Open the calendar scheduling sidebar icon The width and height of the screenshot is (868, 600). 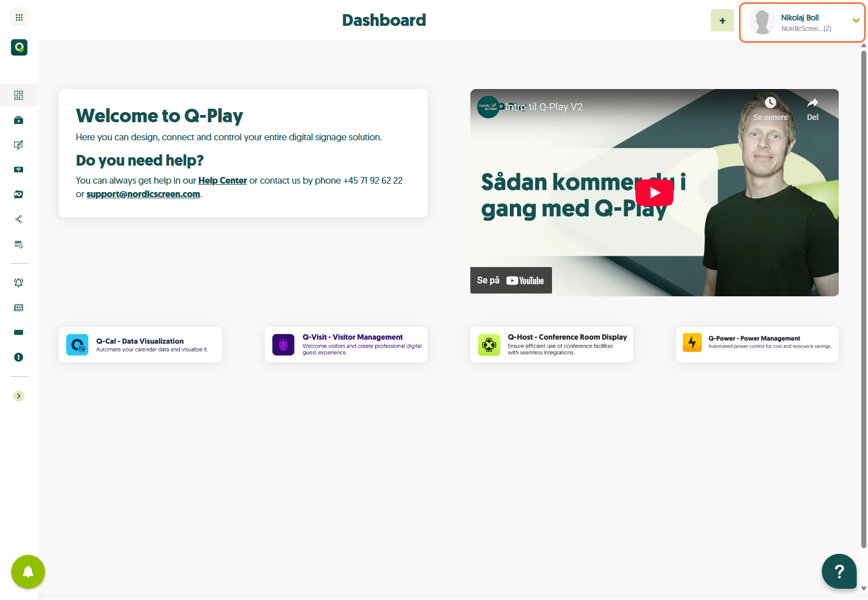pyautogui.click(x=19, y=244)
